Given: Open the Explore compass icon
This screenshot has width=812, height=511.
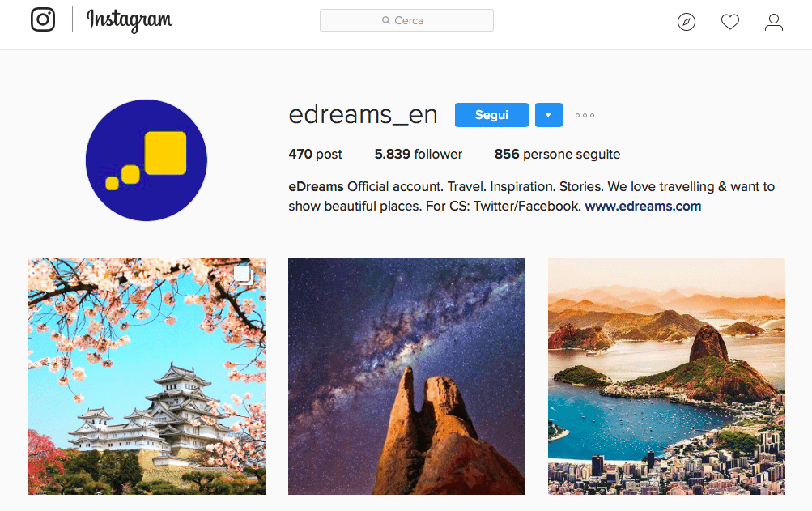Looking at the screenshot, I should [687, 22].
